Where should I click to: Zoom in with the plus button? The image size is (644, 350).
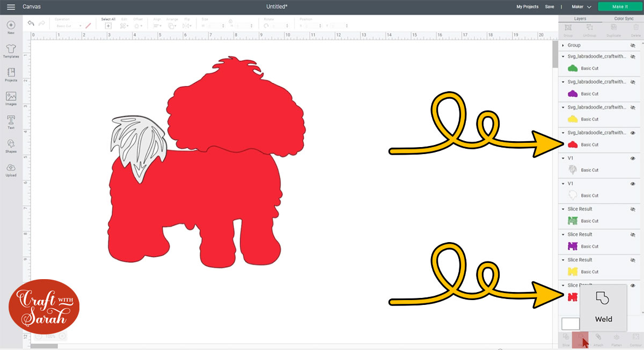click(x=62, y=336)
